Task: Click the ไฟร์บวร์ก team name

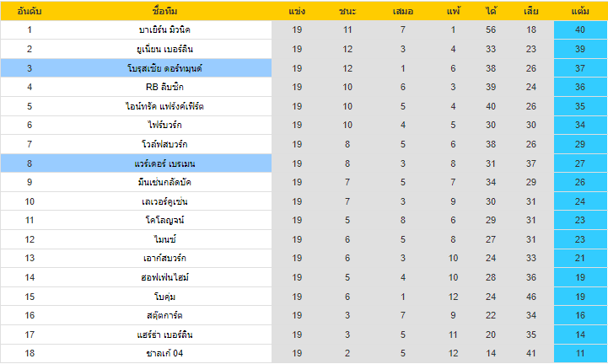Action: (x=164, y=125)
